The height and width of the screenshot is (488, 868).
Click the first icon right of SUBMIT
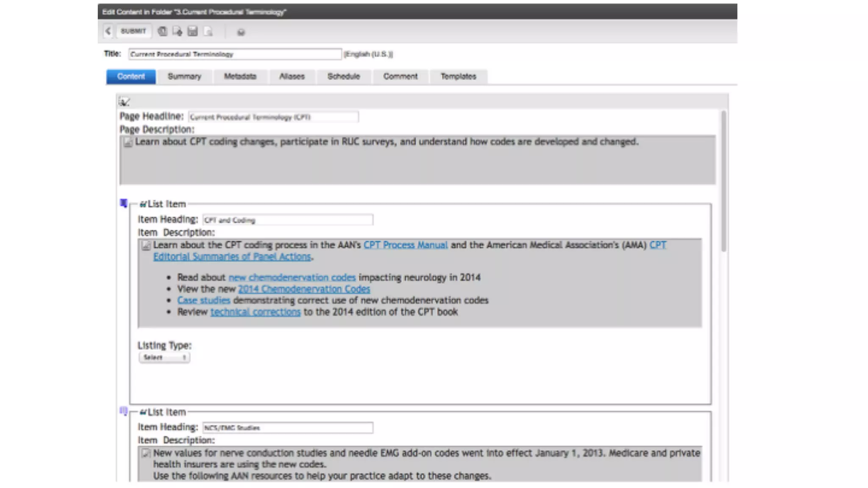click(162, 31)
